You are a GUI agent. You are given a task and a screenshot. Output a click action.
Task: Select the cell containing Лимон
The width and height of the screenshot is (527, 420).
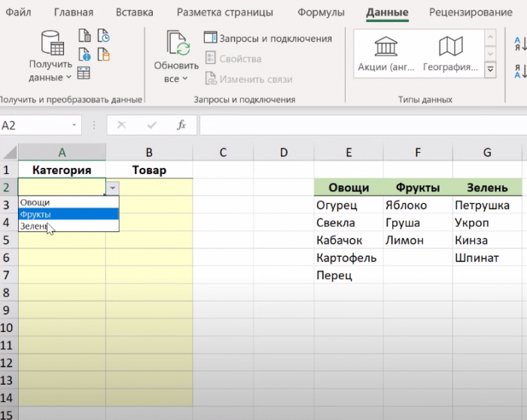[418, 240]
